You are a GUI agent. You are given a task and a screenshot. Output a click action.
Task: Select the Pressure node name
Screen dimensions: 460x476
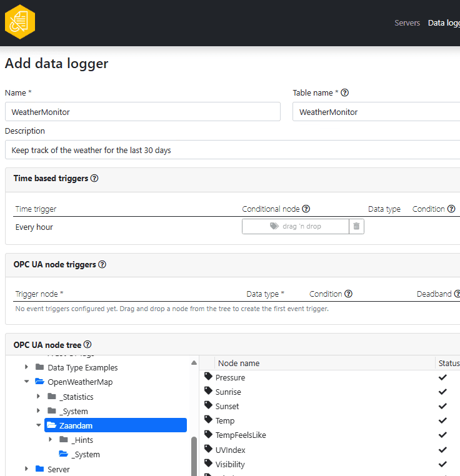pyautogui.click(x=230, y=377)
